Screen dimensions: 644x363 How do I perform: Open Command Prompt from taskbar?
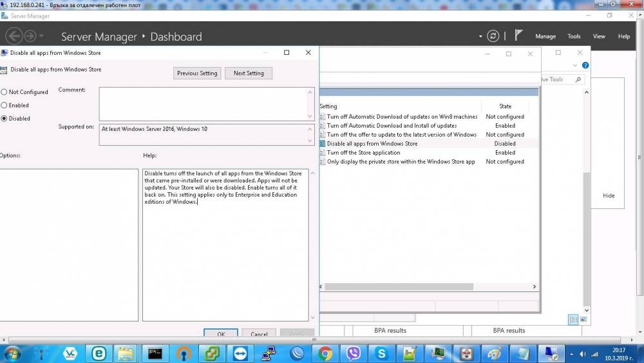point(155,353)
